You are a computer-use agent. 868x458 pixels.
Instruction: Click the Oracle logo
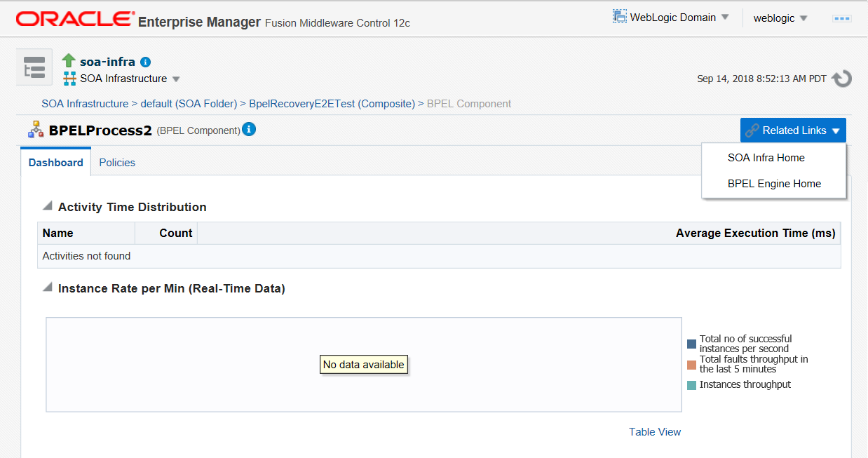pos(74,18)
